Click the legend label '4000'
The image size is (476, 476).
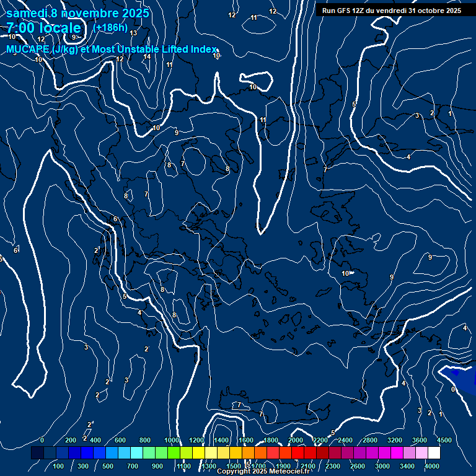tap(431, 466)
